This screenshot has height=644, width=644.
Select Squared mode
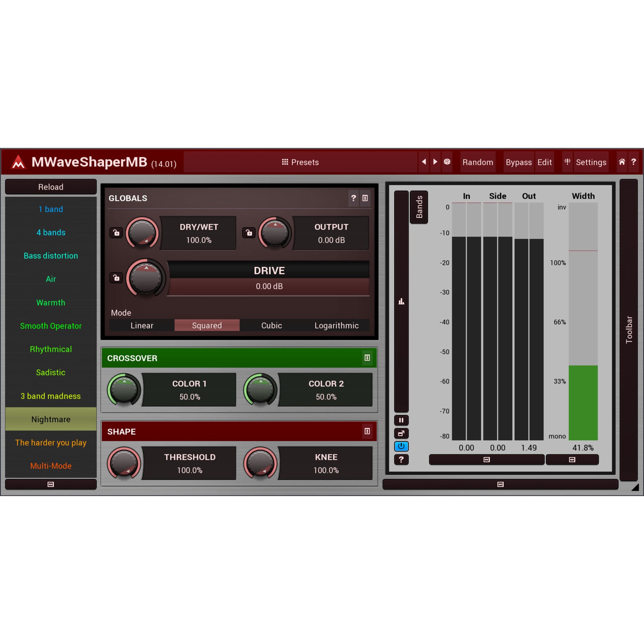point(207,325)
